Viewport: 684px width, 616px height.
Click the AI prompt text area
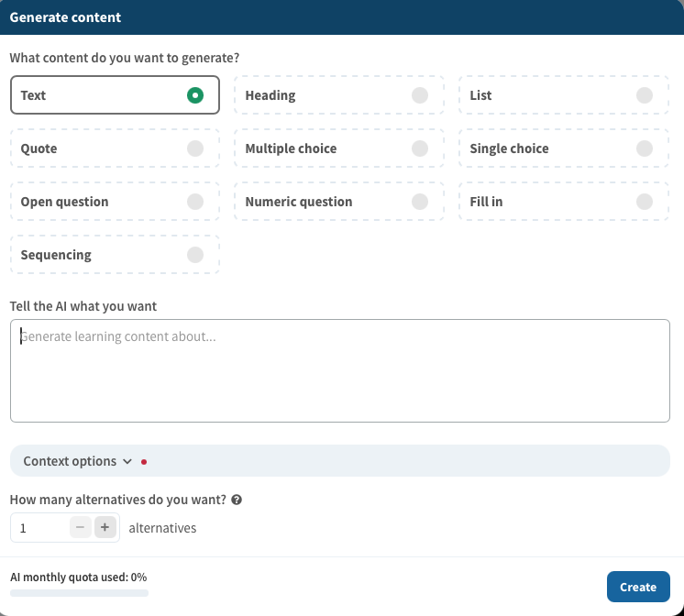pyautogui.click(x=339, y=370)
